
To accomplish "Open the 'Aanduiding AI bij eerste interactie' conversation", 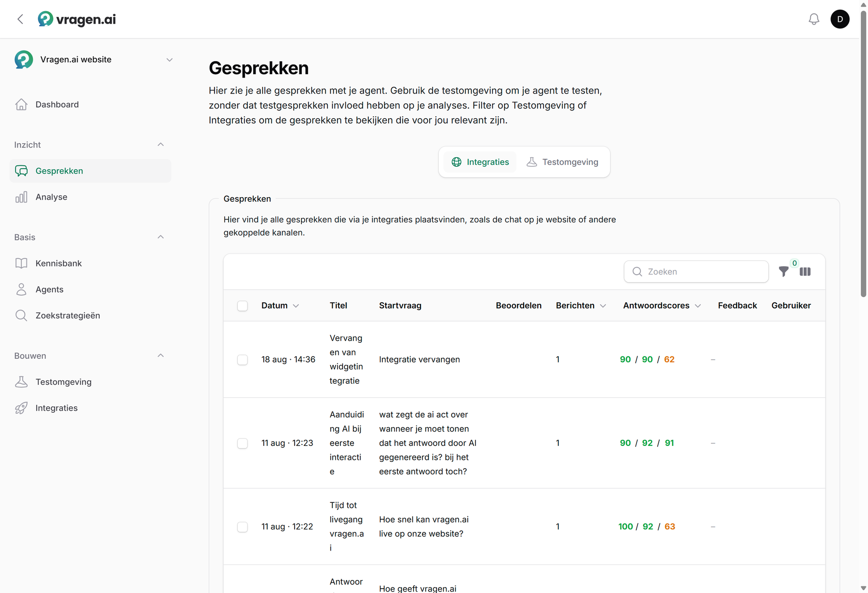I will 347,443.
